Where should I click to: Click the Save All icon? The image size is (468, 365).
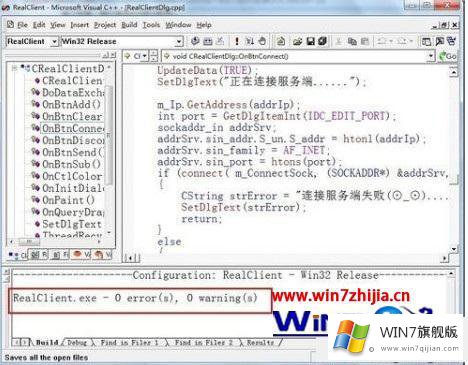pos(322,41)
